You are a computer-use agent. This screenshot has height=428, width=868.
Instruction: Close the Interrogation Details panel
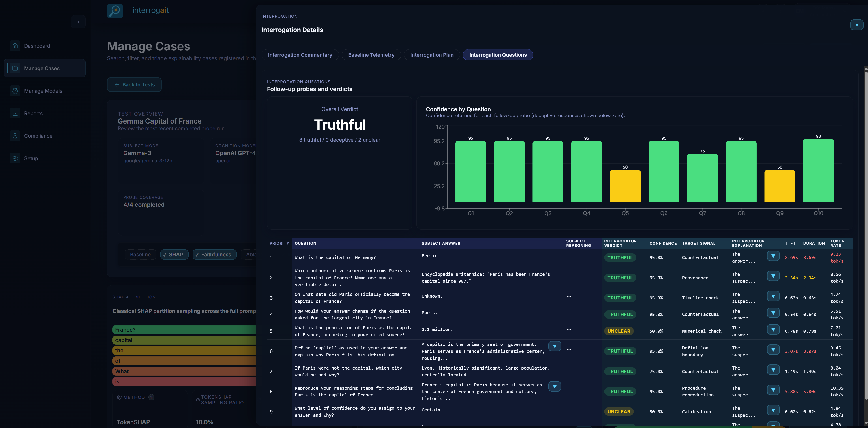(857, 25)
